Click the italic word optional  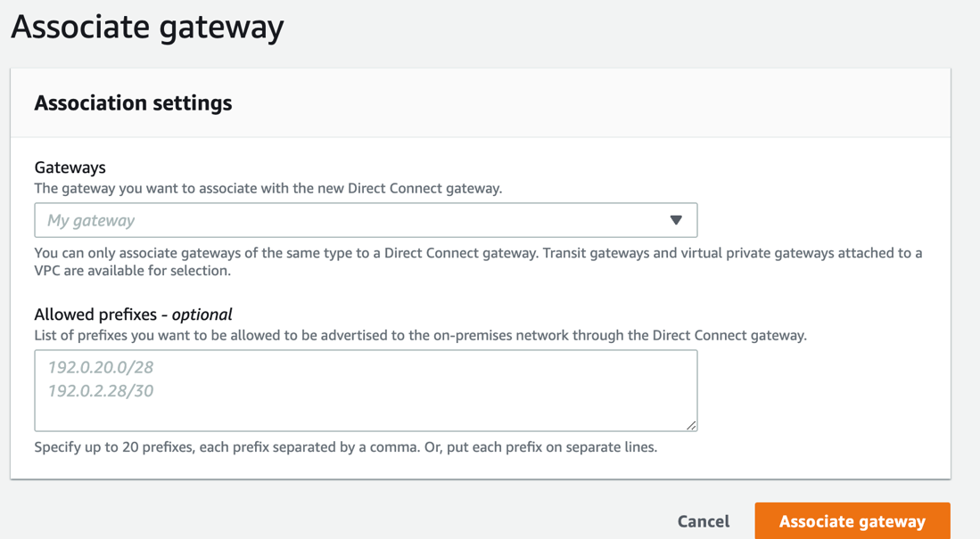tap(202, 314)
